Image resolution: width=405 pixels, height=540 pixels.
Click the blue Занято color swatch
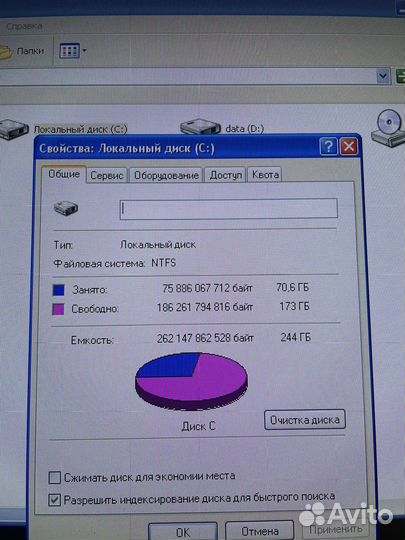(x=58, y=290)
